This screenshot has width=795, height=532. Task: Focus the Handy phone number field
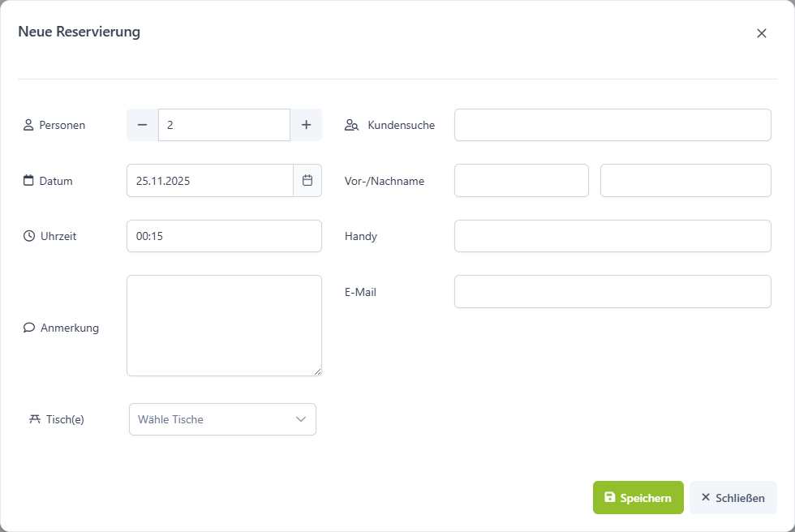pos(612,236)
